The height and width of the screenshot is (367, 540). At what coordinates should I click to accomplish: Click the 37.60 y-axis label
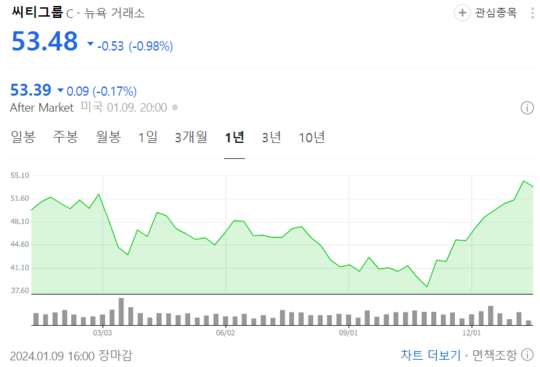click(20, 291)
